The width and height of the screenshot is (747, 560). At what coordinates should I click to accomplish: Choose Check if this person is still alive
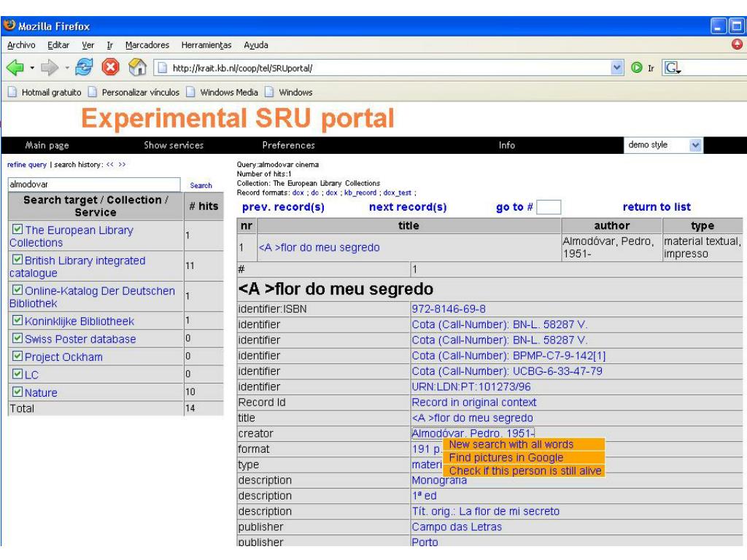(x=525, y=471)
